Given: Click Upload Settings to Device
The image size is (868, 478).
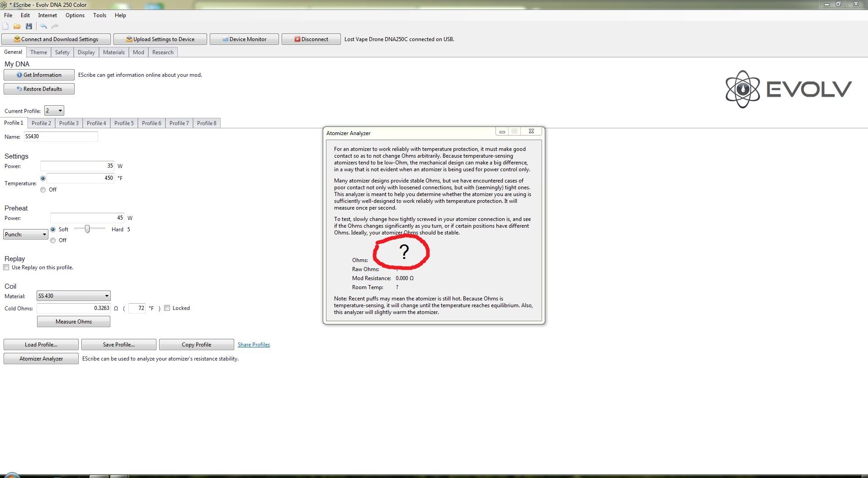Looking at the screenshot, I should pyautogui.click(x=160, y=39).
